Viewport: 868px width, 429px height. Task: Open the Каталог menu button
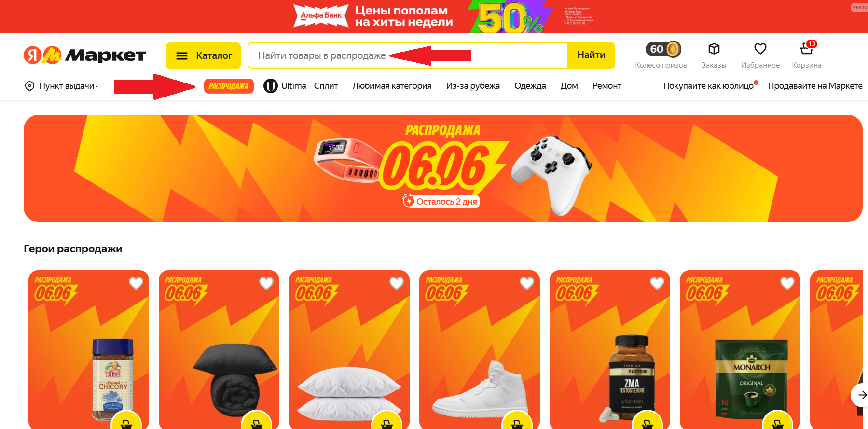pos(203,55)
